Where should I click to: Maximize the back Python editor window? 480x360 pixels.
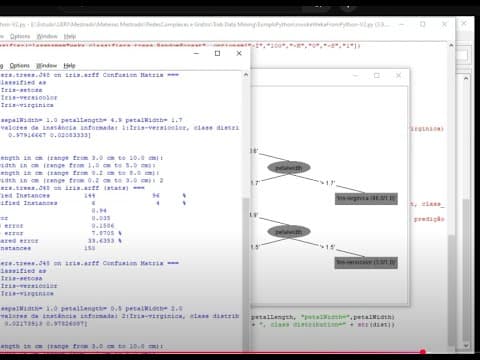(x=423, y=24)
